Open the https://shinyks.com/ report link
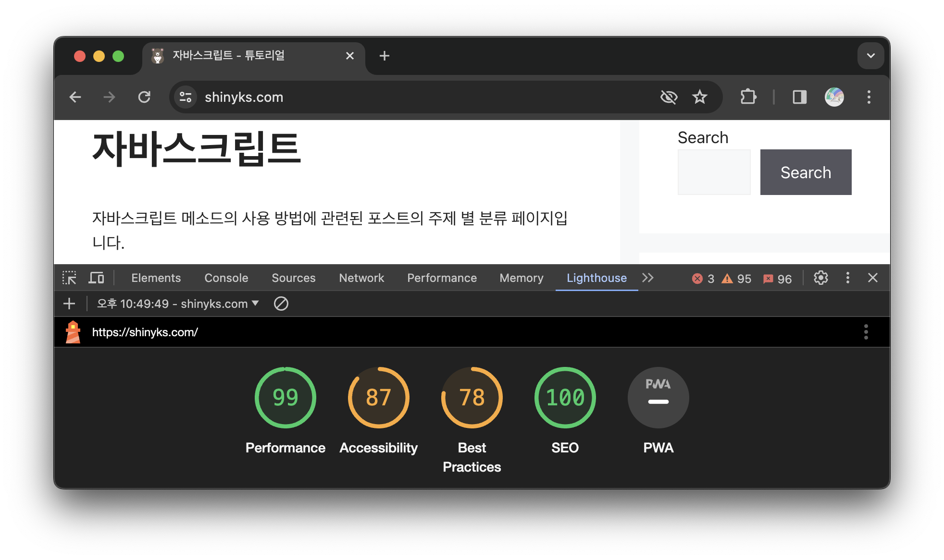944x560 pixels. tap(145, 332)
